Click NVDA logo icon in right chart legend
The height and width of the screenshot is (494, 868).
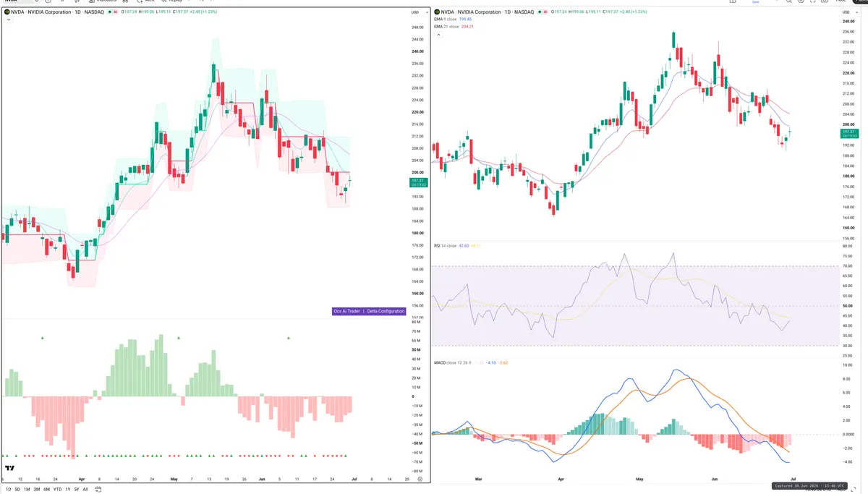(x=437, y=12)
